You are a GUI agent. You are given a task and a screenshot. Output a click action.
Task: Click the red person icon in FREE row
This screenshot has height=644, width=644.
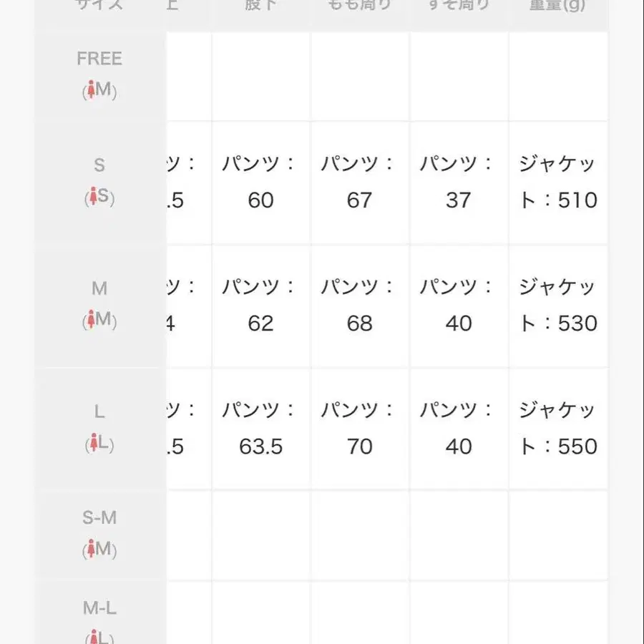point(91,91)
